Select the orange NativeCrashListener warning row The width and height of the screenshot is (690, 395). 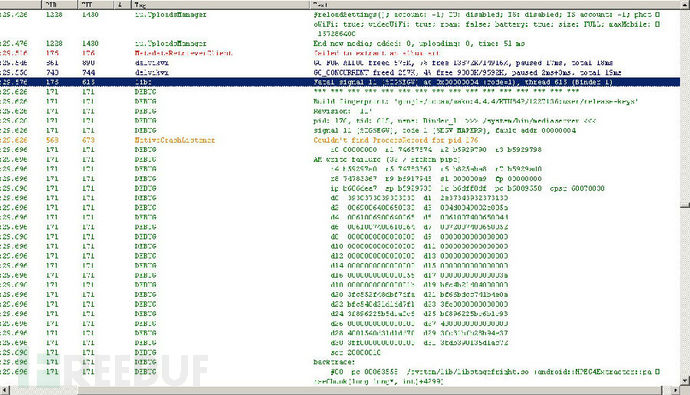[340, 140]
